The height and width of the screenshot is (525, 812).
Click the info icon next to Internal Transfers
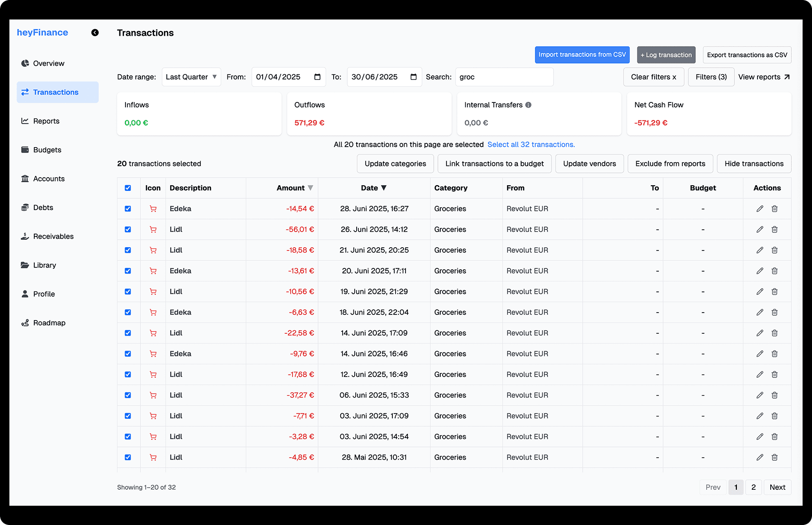click(529, 105)
